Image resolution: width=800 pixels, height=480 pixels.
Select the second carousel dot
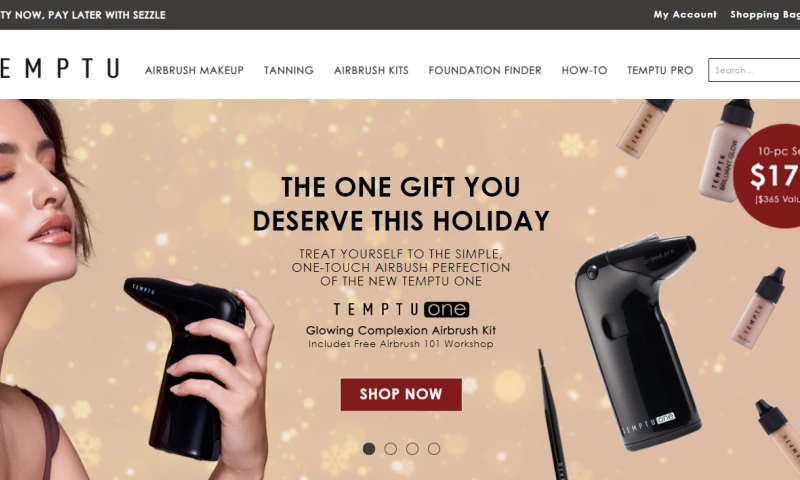390,449
